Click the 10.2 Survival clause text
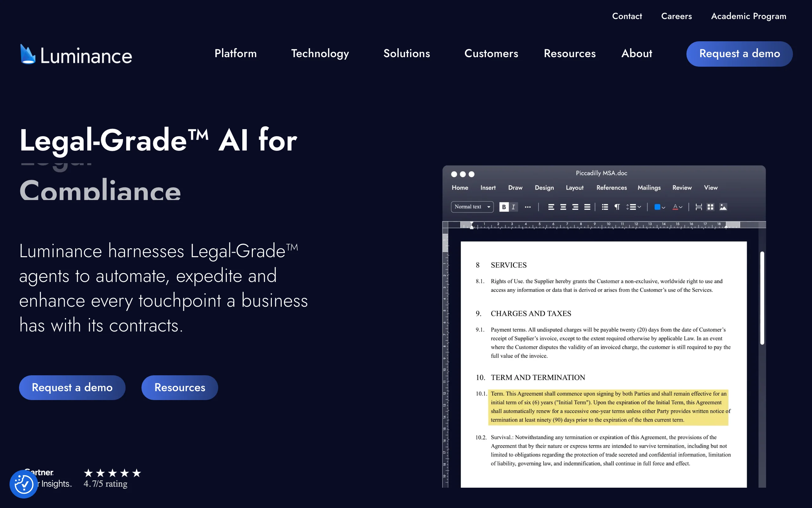Viewport: 812px width, 508px height. point(611,450)
